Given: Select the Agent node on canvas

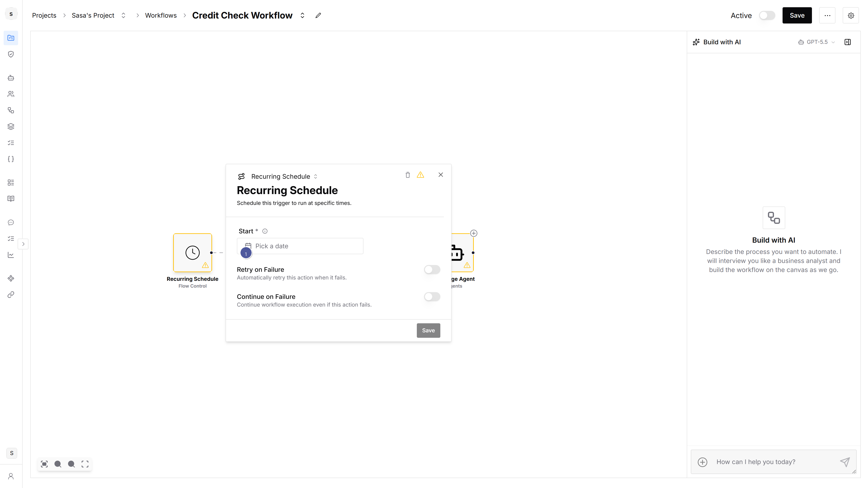Looking at the screenshot, I should [x=462, y=253].
